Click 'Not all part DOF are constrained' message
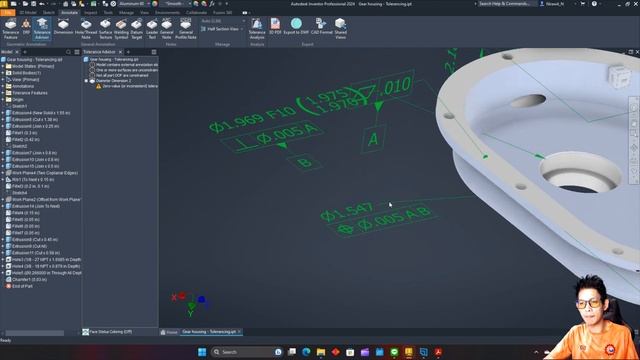The image size is (640, 360). (119, 76)
